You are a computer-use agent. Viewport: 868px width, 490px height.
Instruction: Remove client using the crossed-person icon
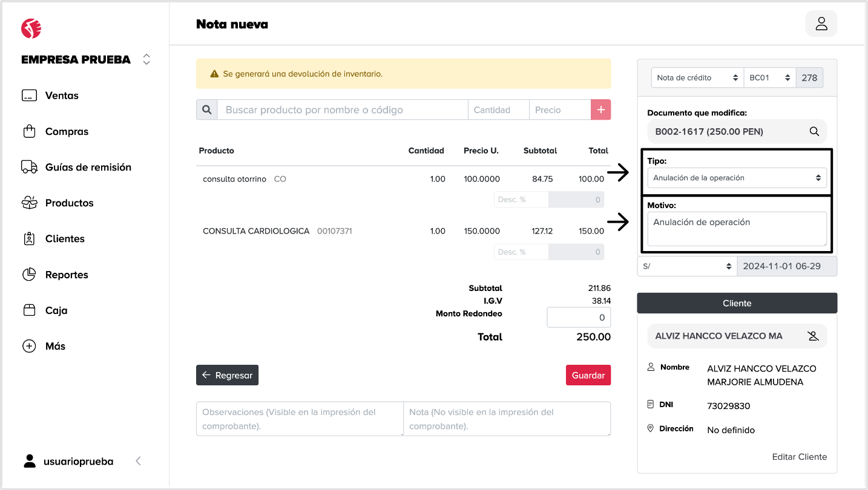tap(813, 336)
